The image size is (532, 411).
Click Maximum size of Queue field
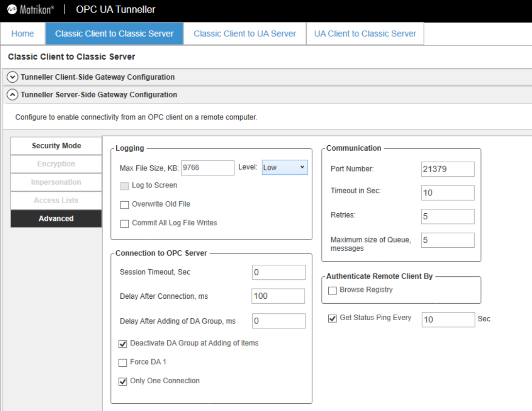(447, 240)
